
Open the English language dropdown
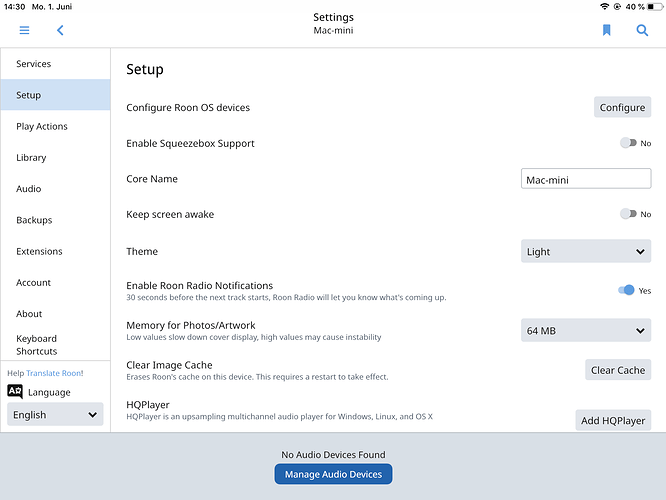55,414
